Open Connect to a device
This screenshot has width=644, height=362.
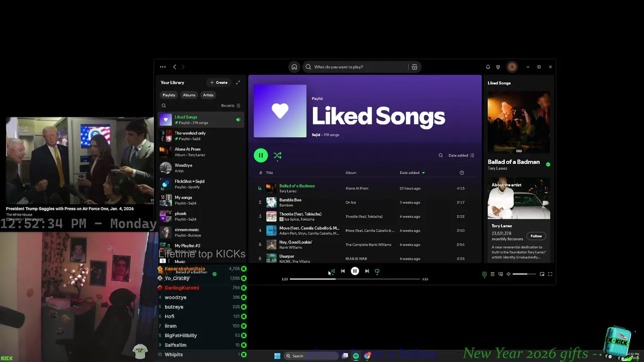tap(501, 274)
